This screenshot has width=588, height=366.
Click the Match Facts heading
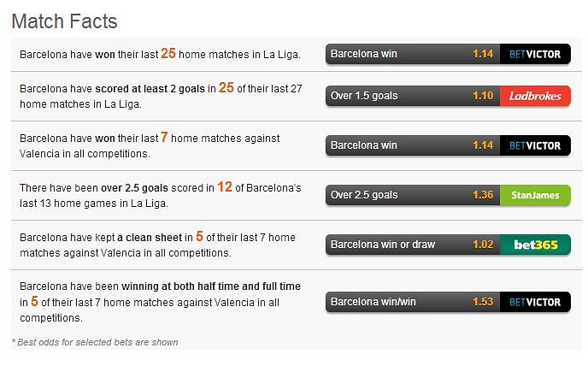click(64, 21)
